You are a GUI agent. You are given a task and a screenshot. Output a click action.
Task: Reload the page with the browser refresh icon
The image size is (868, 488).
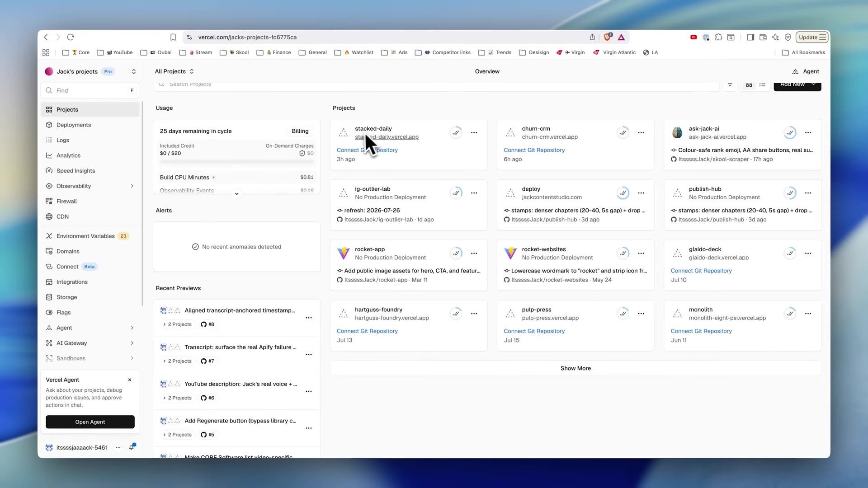(x=71, y=37)
